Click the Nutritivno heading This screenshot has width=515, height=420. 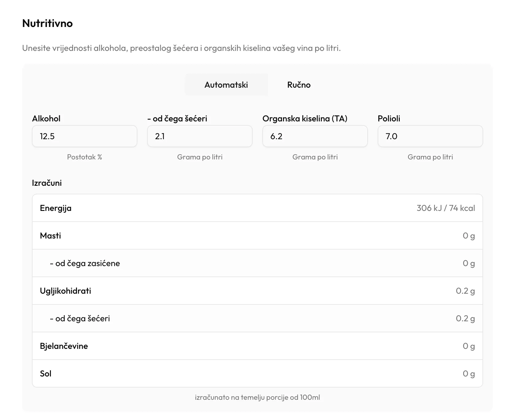(x=48, y=23)
